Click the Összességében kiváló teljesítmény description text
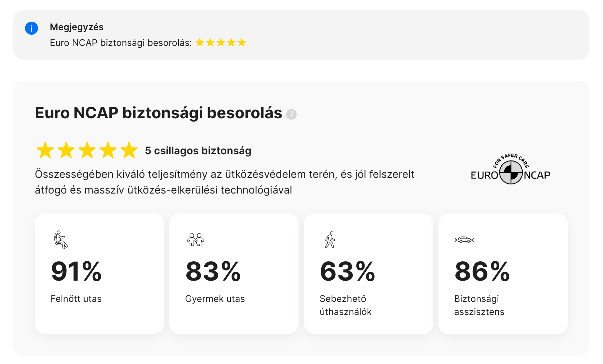 click(x=224, y=182)
